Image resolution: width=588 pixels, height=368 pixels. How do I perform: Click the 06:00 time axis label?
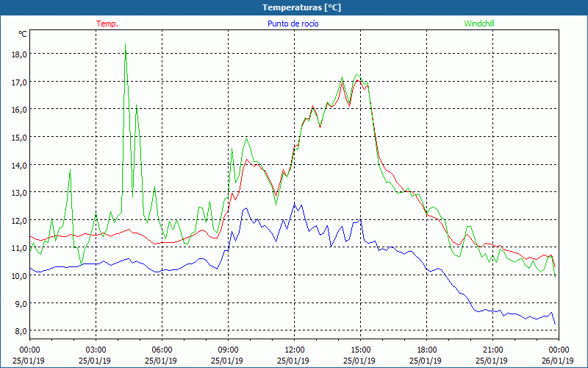(x=162, y=350)
